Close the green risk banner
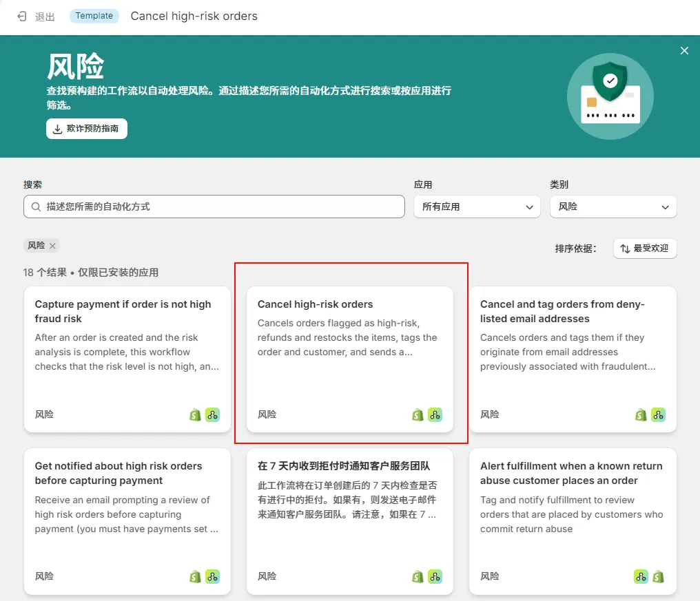700x601 pixels. [x=684, y=51]
